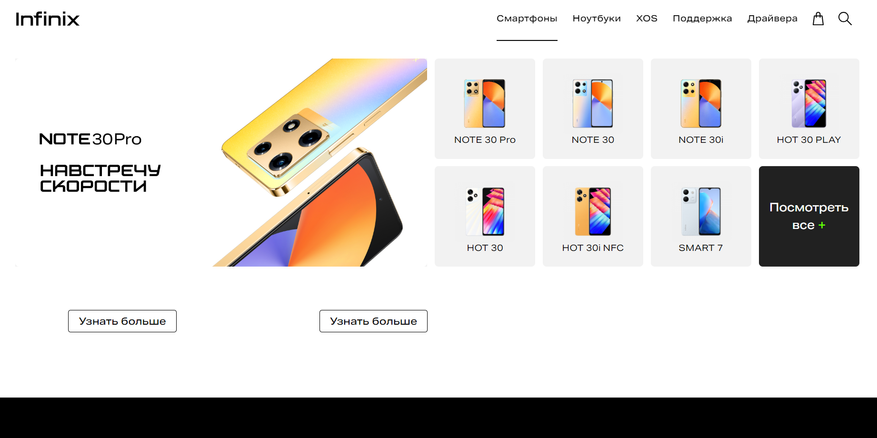Go to the Поддержка menu
The height and width of the screenshot is (438, 877).
coord(702,18)
